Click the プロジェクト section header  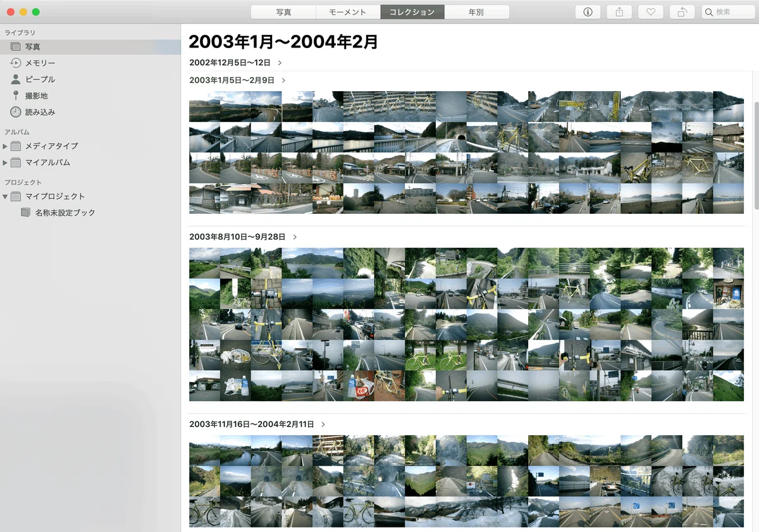point(23,182)
